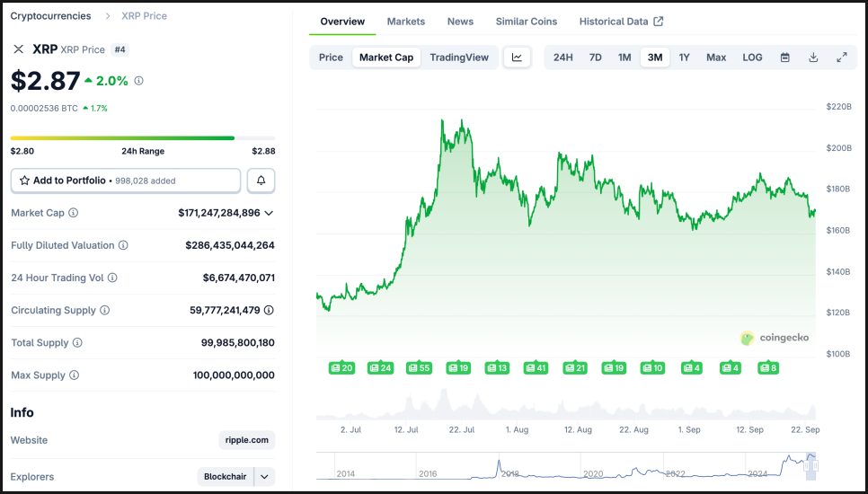Open the News tab
Viewport: 868px width, 494px height.
click(x=460, y=22)
